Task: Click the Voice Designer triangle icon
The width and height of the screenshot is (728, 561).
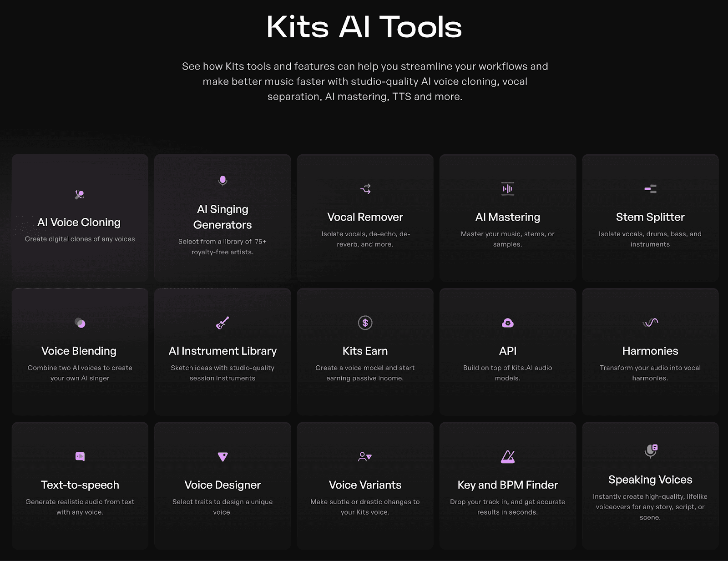Action: [x=222, y=456]
